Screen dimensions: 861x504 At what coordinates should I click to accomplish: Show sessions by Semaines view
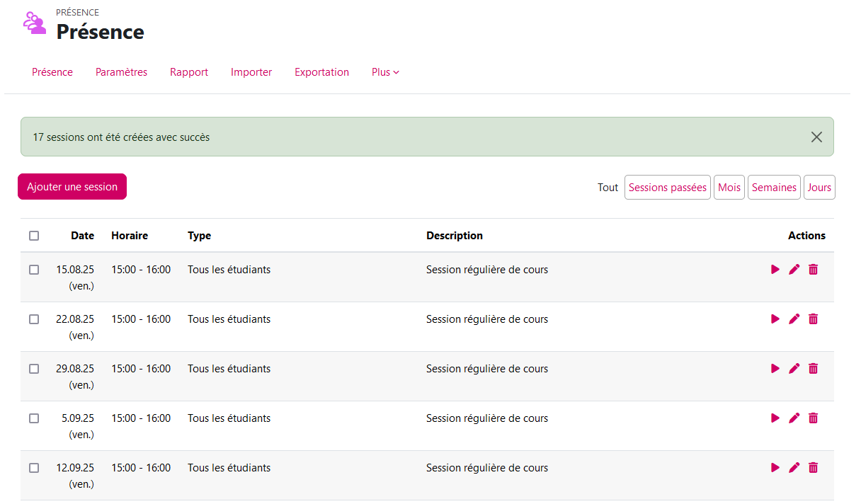(774, 188)
